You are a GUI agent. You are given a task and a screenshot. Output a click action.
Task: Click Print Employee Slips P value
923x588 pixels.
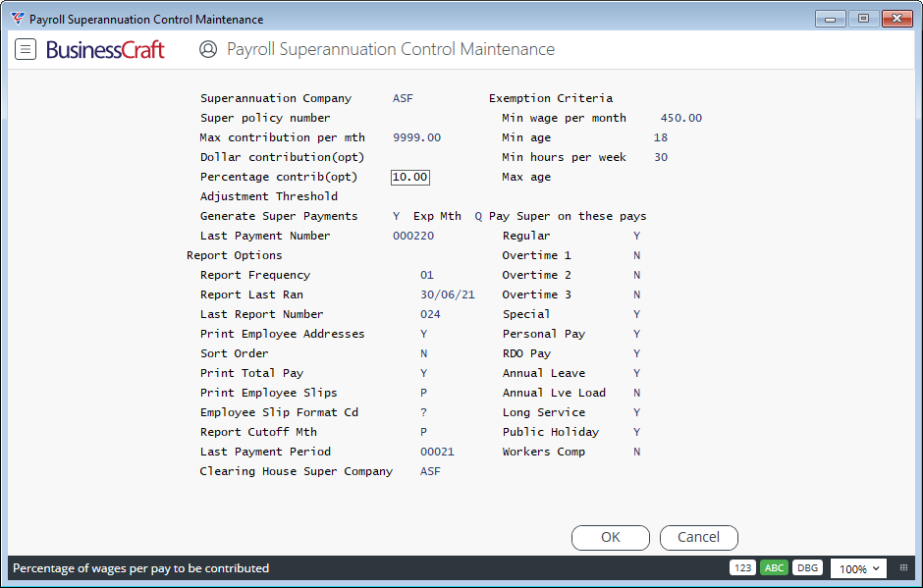(424, 393)
